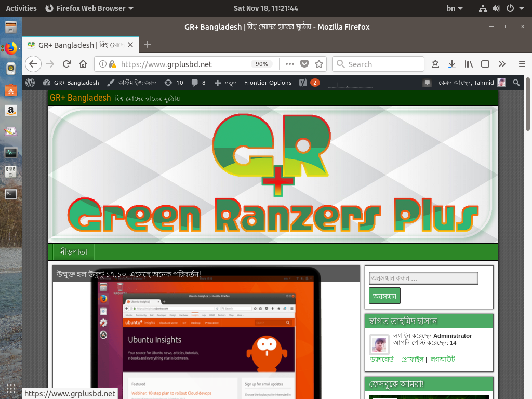The image size is (532, 399).
Task: Open the clock calendar menu
Action: pyautogui.click(x=265, y=8)
